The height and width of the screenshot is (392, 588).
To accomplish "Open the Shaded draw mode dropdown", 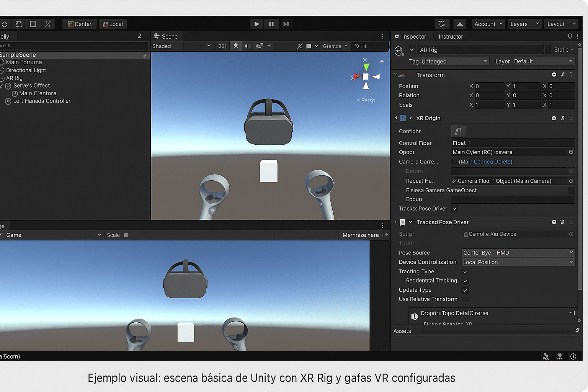I will [182, 46].
